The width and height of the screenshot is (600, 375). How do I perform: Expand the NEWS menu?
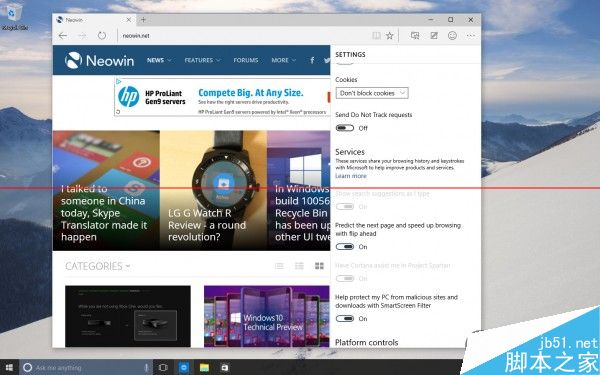pos(159,60)
